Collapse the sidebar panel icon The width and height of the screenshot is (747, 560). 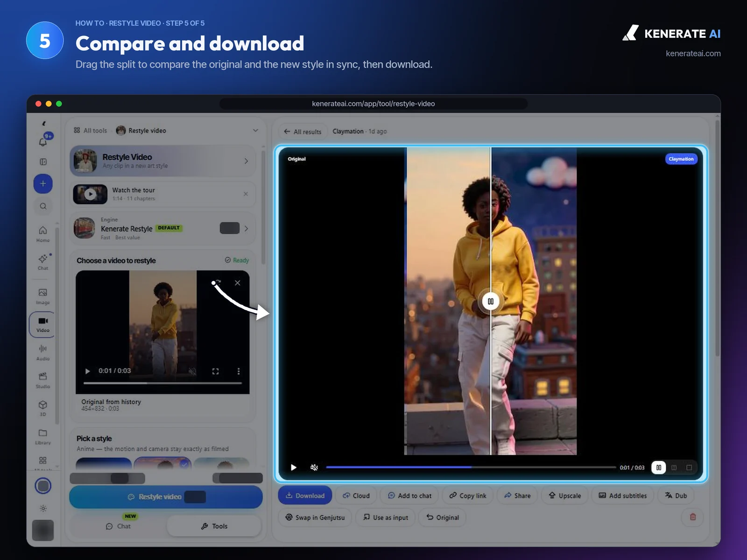click(x=43, y=162)
